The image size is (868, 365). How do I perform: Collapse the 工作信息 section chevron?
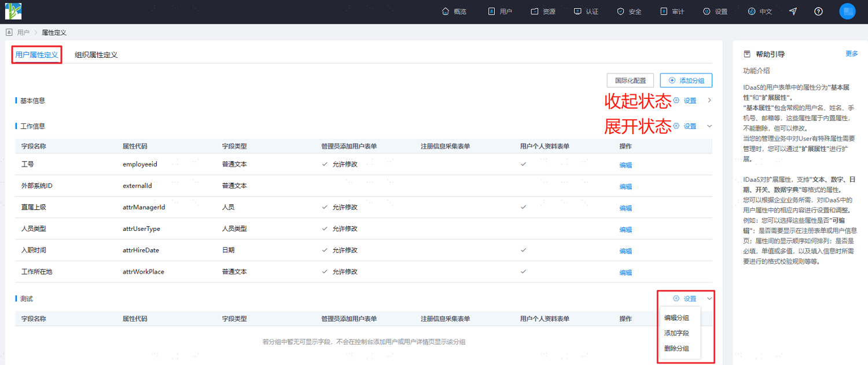click(x=709, y=126)
